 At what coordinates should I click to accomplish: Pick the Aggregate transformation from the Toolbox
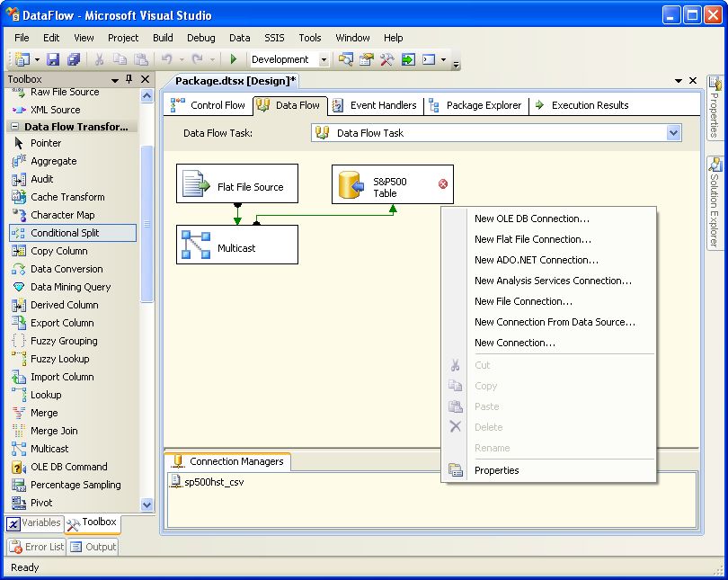(53, 161)
